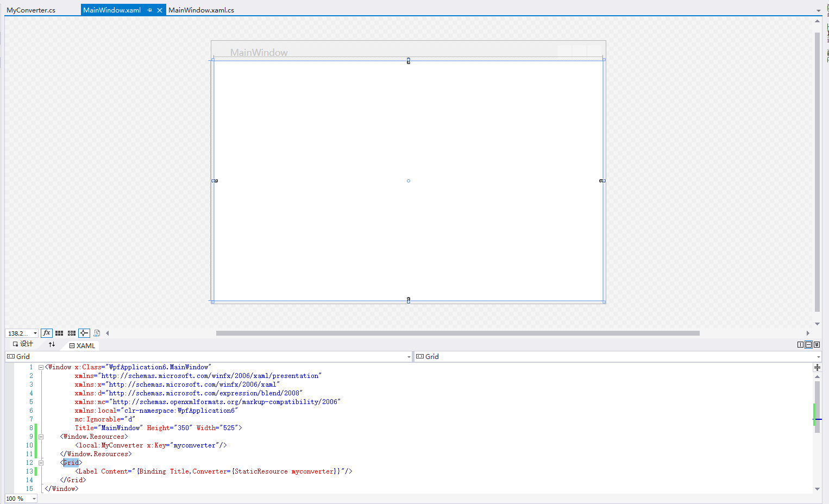Viewport: 829px width, 504px height.
Task: Select horizontal split view icon
Action: (808, 344)
